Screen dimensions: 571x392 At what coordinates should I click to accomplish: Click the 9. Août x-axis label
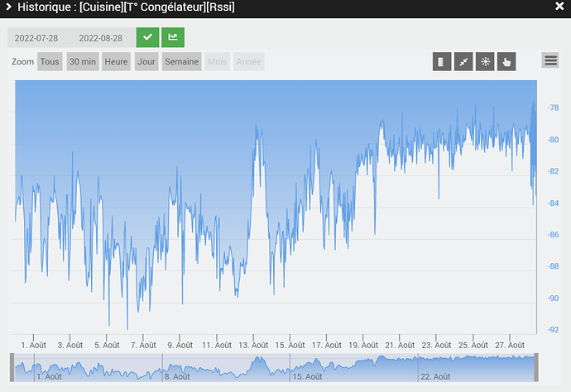point(180,345)
